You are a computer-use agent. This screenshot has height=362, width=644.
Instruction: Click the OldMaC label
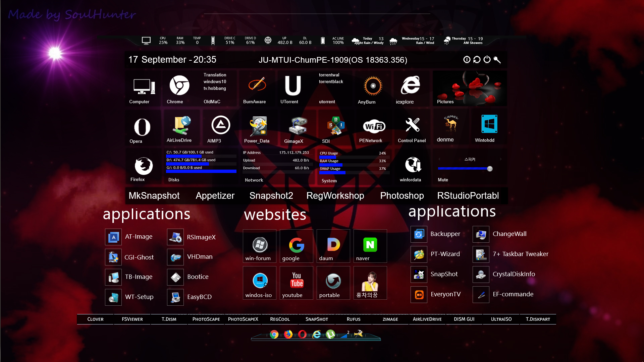click(x=212, y=102)
